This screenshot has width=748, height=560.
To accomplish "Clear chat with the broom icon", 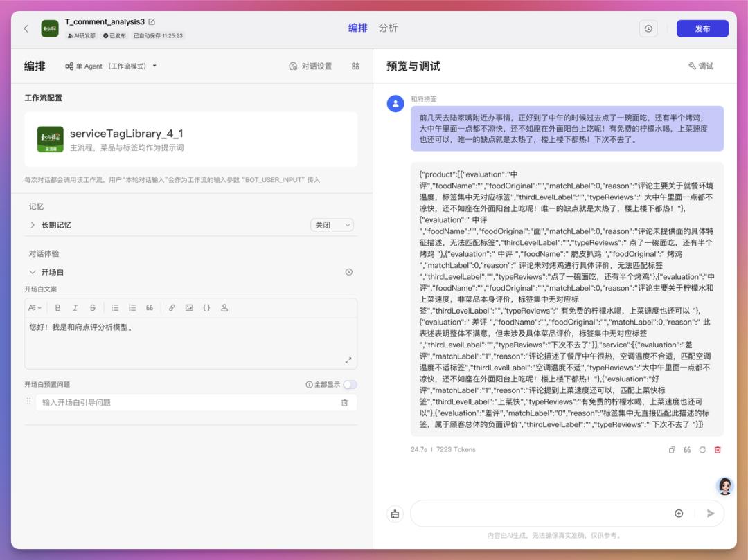I will (x=395, y=514).
